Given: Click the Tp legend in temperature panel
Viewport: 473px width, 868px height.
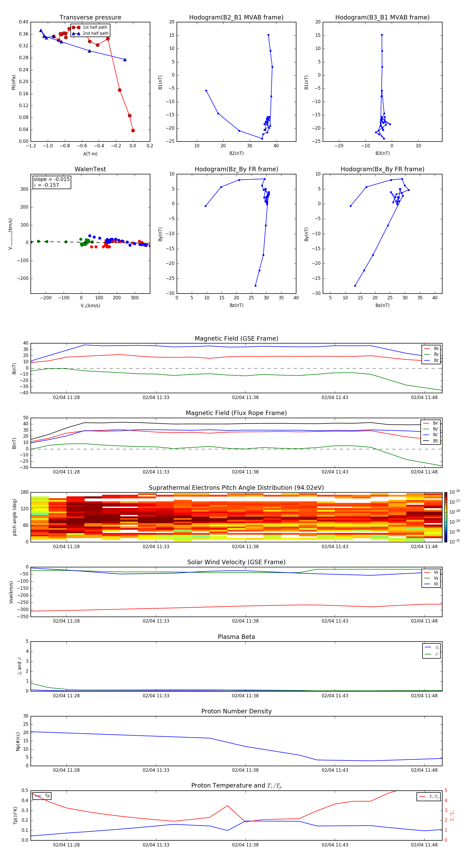Looking at the screenshot, I should pyautogui.click(x=42, y=796).
